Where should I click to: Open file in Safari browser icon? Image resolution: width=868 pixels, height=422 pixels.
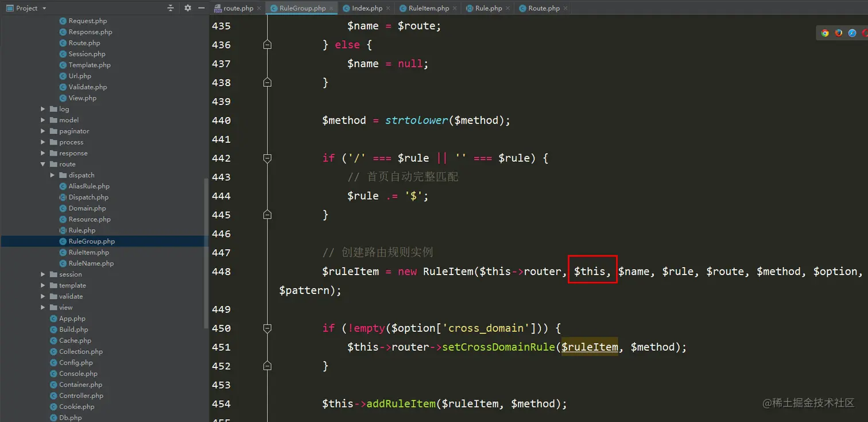[x=852, y=33]
